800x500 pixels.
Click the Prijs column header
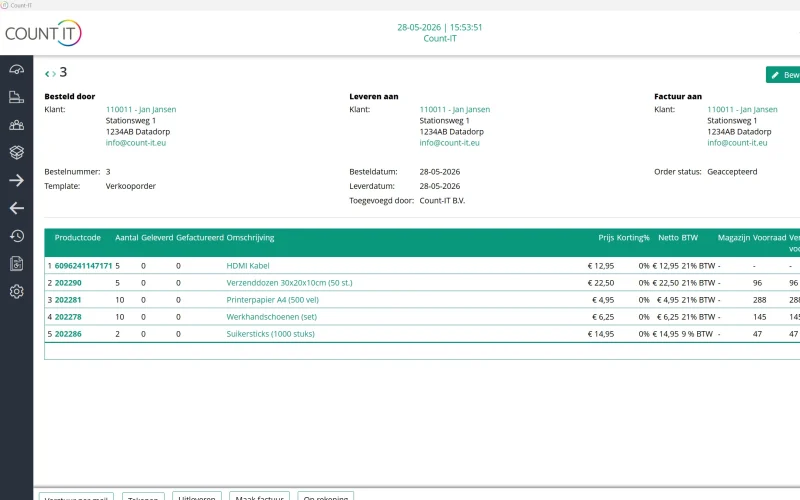coord(606,238)
